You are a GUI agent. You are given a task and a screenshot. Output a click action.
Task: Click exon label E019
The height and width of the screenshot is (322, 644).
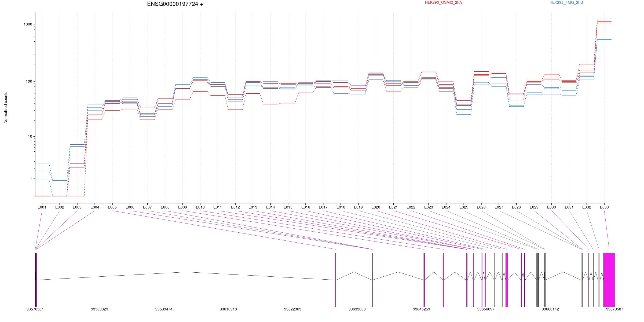358,207
